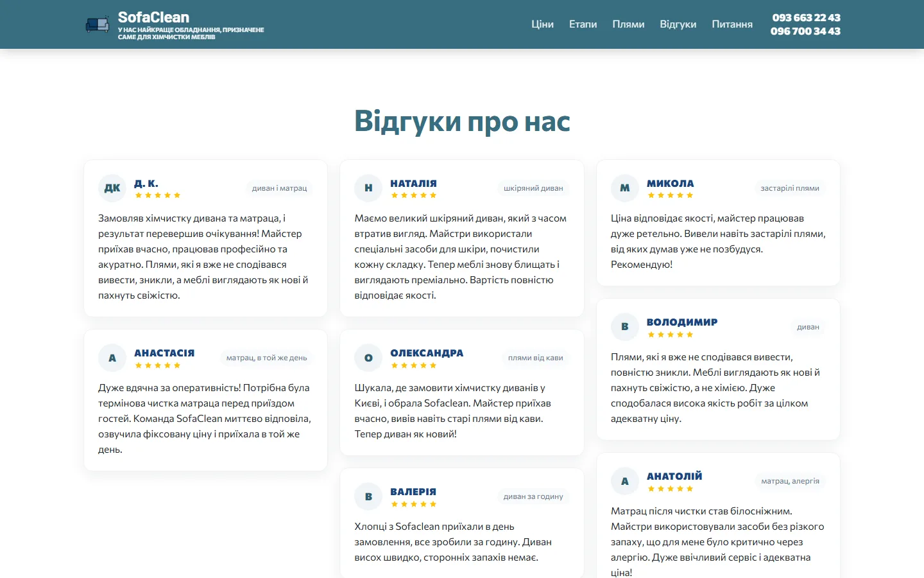Click the star rating under Анатолій
924x578 pixels.
pos(671,489)
